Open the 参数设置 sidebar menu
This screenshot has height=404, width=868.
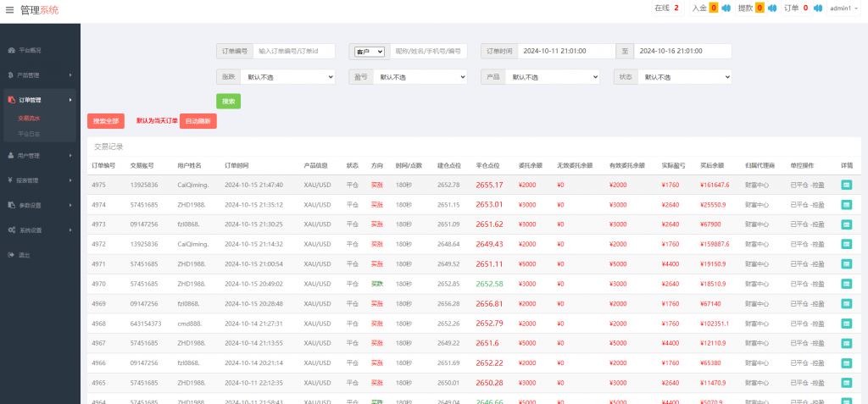40,205
